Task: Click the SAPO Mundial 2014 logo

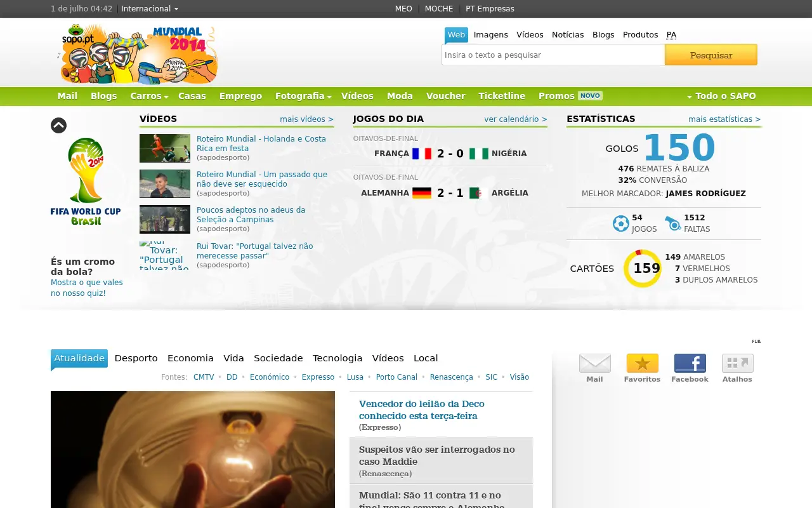Action: (x=138, y=54)
